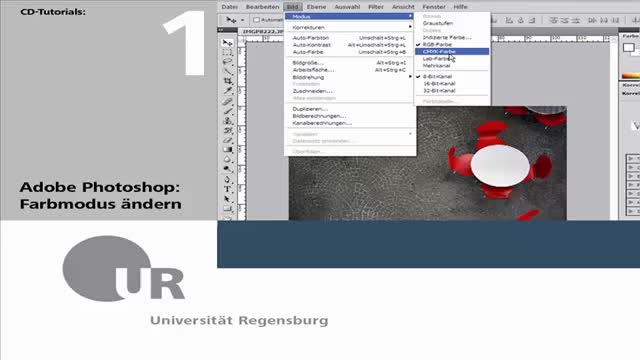Open the Ansicht menu
Image resolution: width=640 pixels, height=360 pixels.
[x=403, y=7]
